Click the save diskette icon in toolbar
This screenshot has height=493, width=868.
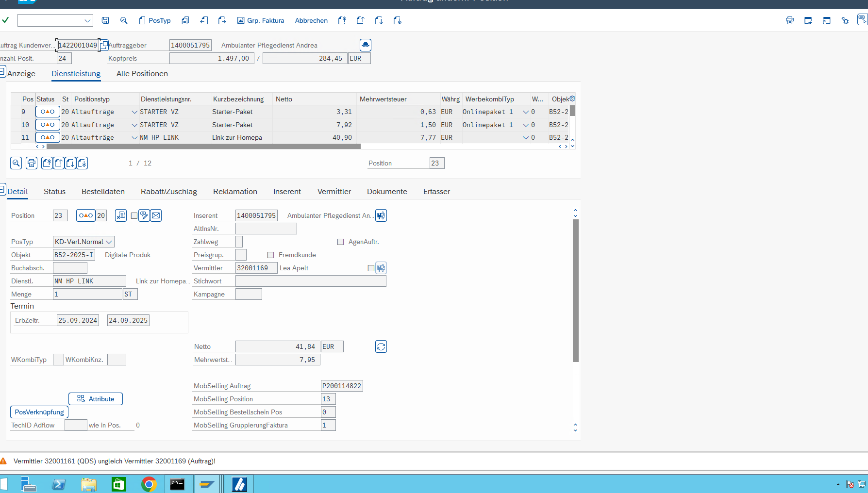(x=105, y=20)
